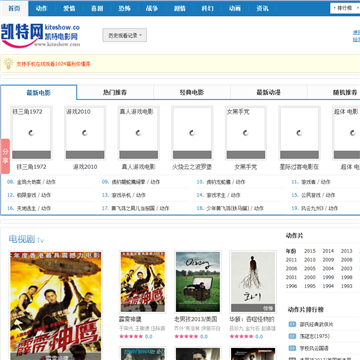This screenshot has width=360, height=360.
Task: Click the 游戏2010 title below its poster
Action: (x=85, y=167)
